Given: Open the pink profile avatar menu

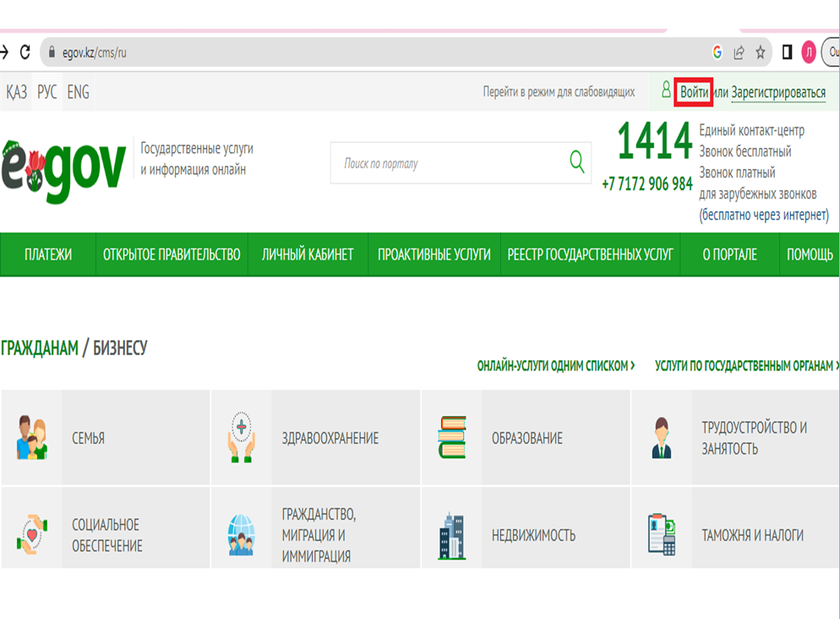Looking at the screenshot, I should click(809, 52).
